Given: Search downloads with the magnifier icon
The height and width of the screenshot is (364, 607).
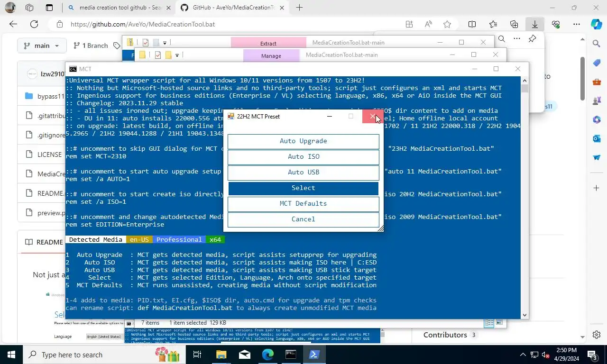Looking at the screenshot, I should click(501, 39).
